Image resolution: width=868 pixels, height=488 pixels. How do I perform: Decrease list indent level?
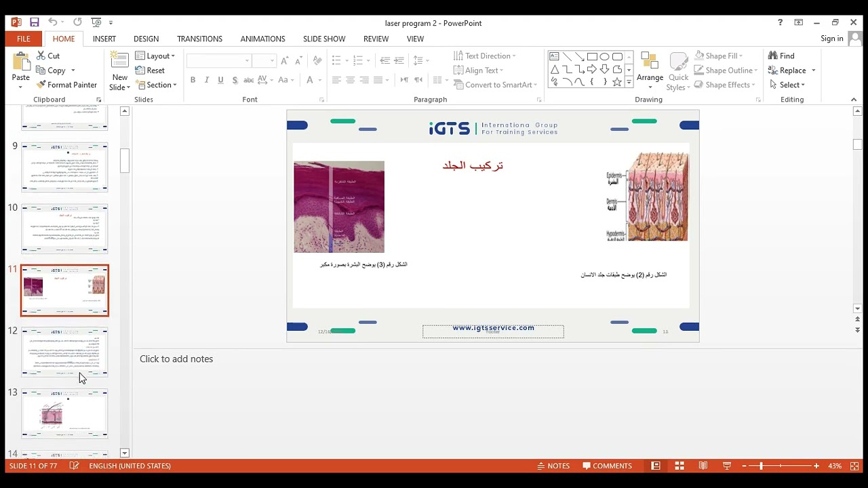tap(385, 60)
